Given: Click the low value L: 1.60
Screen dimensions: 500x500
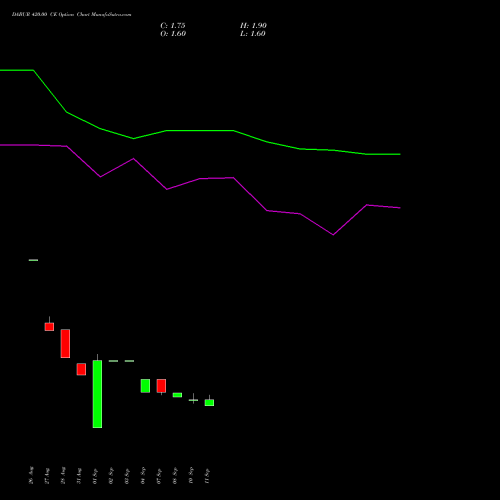Looking at the screenshot, I should (253, 34).
